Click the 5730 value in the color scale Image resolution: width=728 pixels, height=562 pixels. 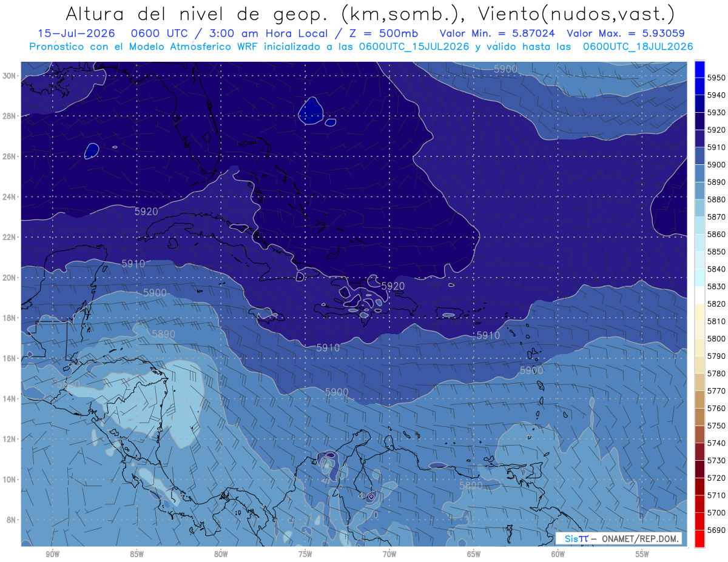tap(716, 460)
